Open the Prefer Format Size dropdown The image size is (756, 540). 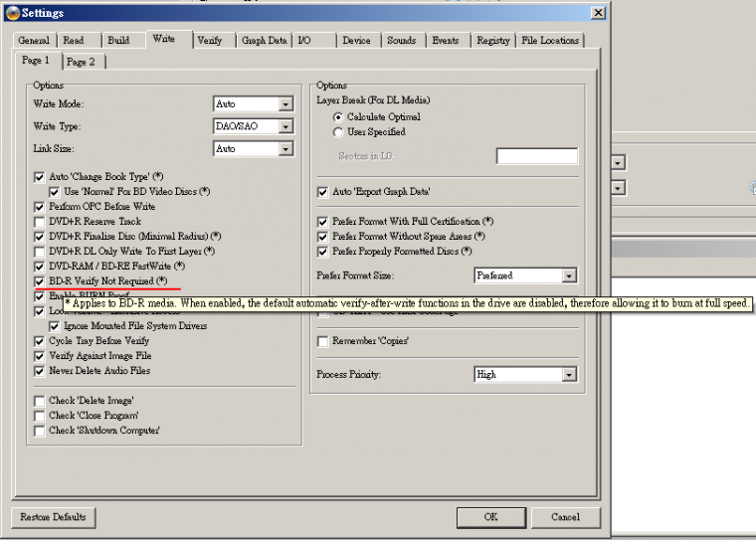569,275
